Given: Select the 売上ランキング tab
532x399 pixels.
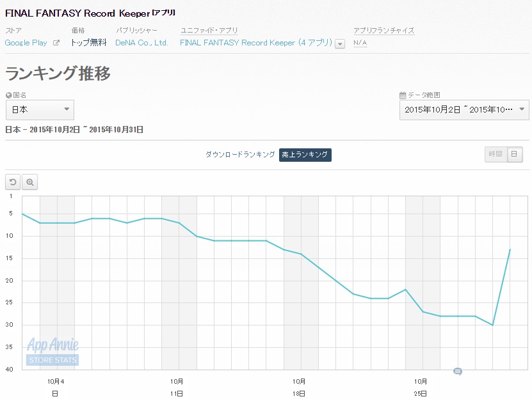Looking at the screenshot, I should 305,155.
